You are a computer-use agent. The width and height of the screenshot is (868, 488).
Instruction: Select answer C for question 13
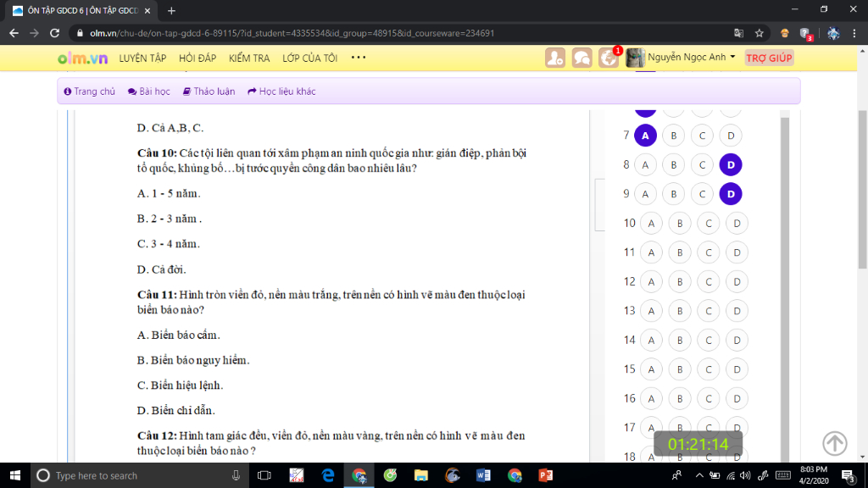(x=709, y=311)
